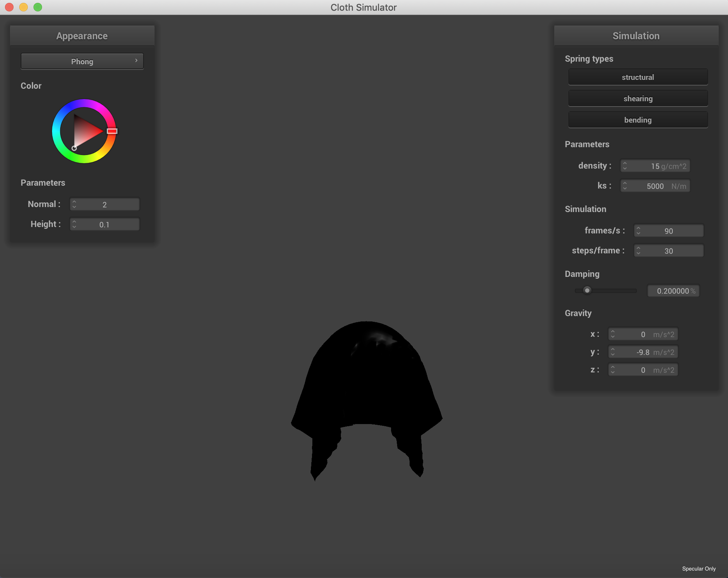The height and width of the screenshot is (578, 728).
Task: Click the steps/frame stepper arrows
Action: (638, 251)
